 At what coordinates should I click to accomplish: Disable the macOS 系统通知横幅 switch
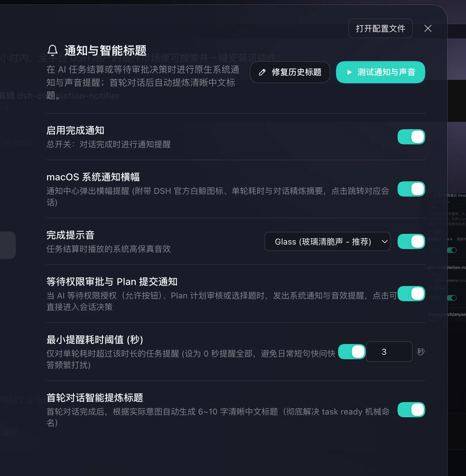411,189
